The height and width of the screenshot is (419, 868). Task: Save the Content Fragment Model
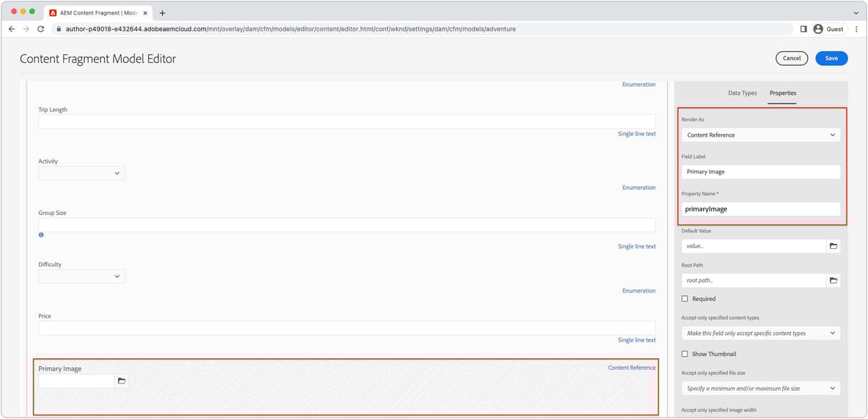point(831,58)
